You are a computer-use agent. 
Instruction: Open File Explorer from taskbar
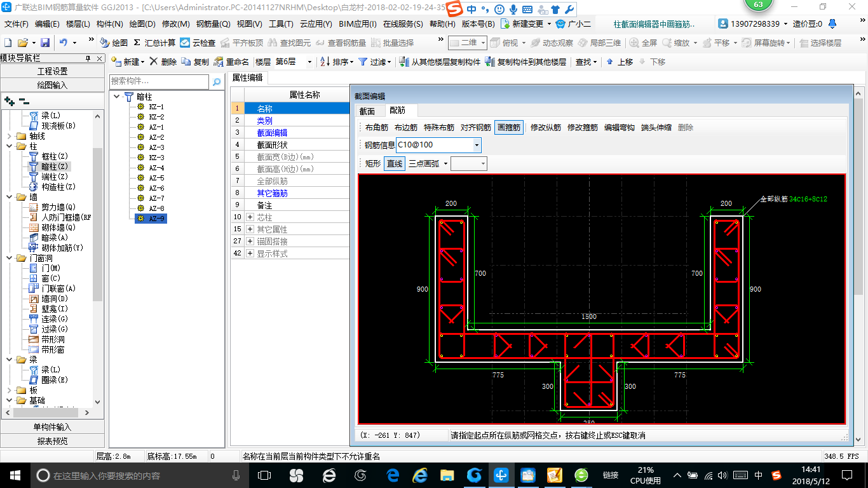[x=447, y=475]
